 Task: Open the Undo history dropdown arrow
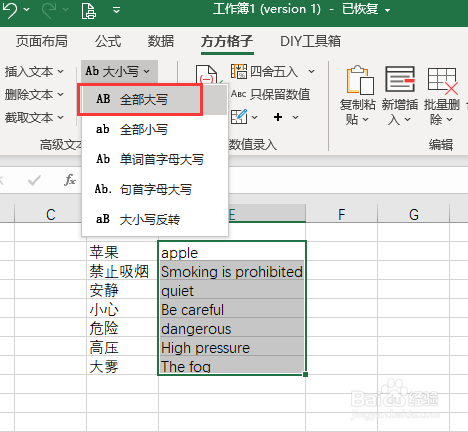click(x=27, y=10)
